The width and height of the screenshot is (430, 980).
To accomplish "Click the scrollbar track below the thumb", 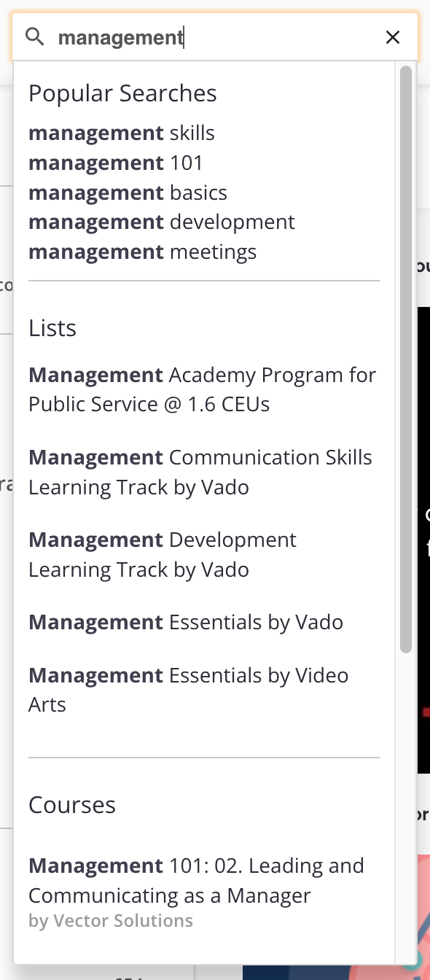I will [x=406, y=802].
